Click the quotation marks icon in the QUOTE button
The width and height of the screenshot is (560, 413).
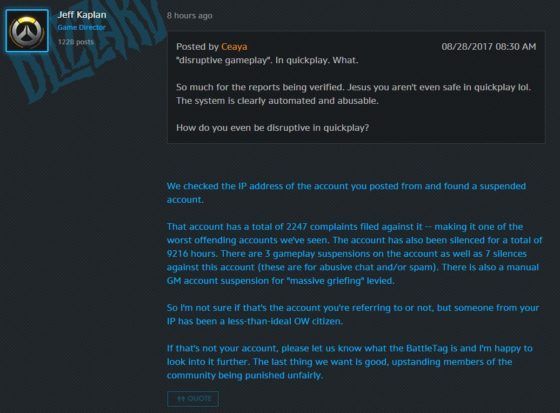(181, 399)
